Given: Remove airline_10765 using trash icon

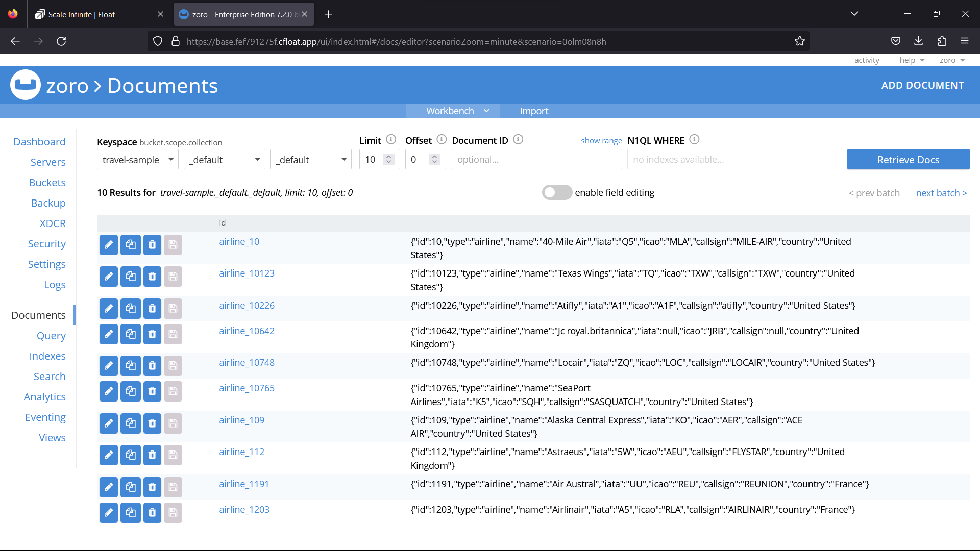Looking at the screenshot, I should click(152, 391).
